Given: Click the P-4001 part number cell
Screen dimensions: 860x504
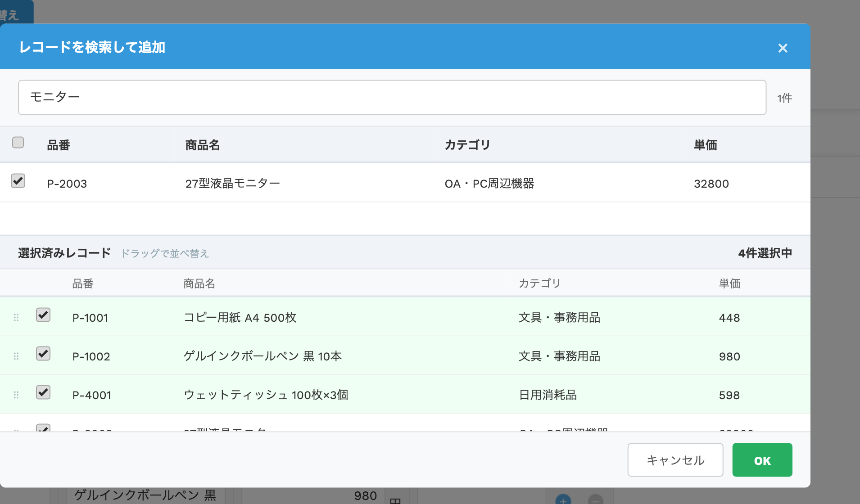Looking at the screenshot, I should [x=92, y=395].
